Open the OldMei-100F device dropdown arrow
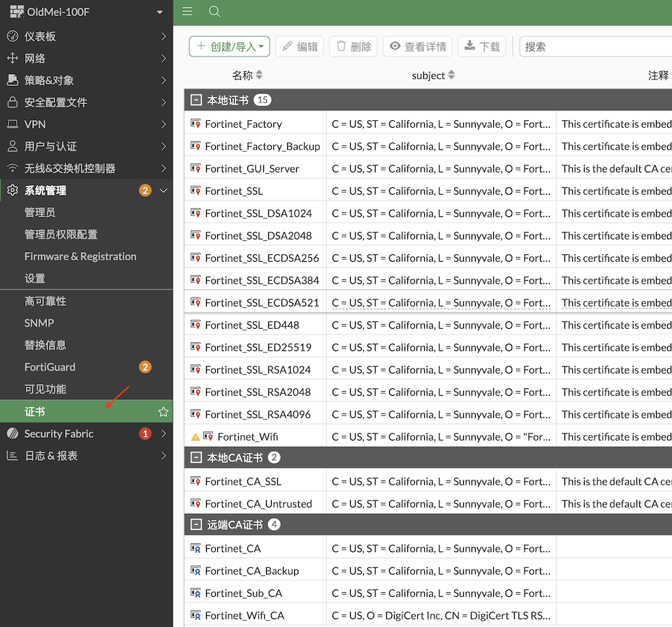This screenshot has width=672, height=627. tap(160, 12)
